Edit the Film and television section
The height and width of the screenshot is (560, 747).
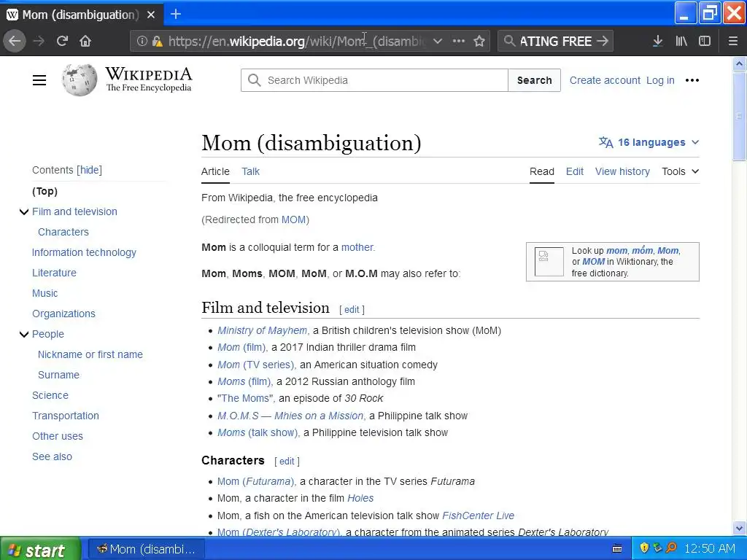tap(352, 309)
